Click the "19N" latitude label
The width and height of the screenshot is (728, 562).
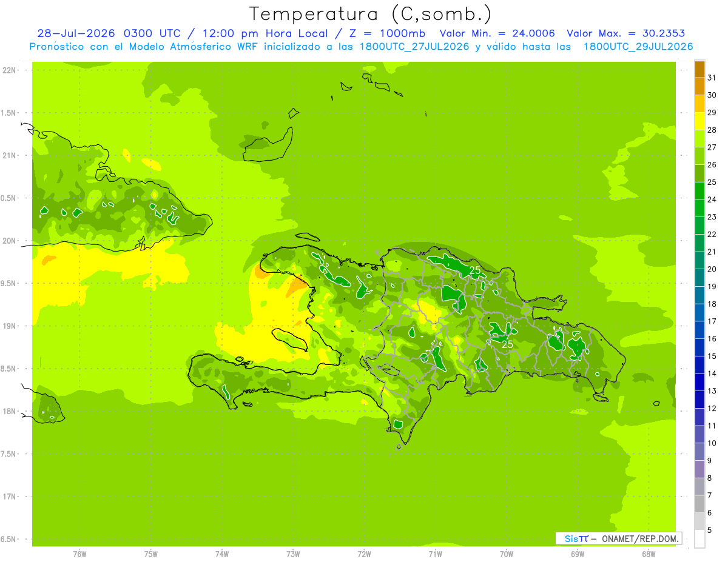(9, 326)
